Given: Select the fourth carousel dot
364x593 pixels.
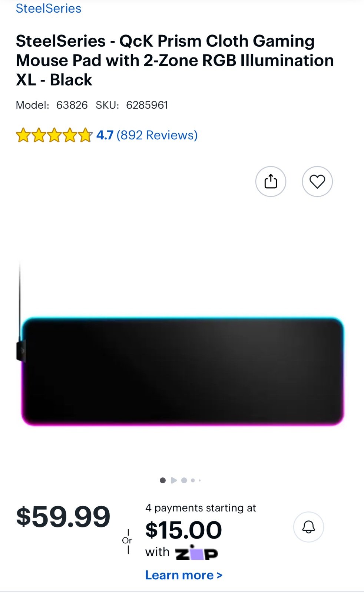Looking at the screenshot, I should [x=193, y=480].
